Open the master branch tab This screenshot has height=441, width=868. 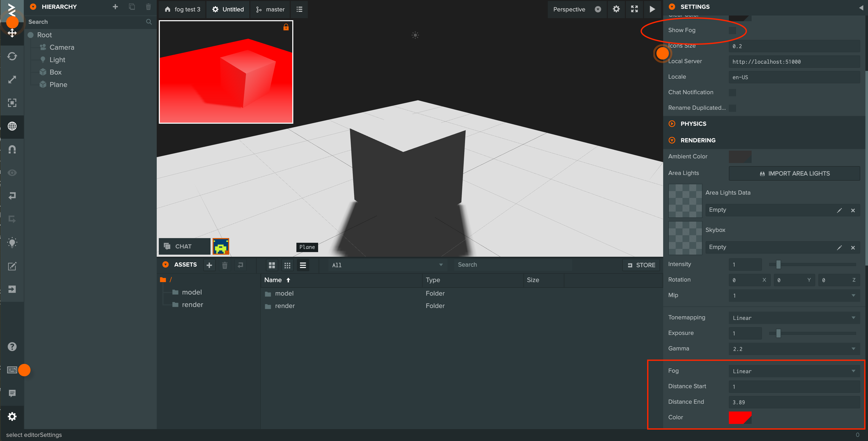pos(270,9)
